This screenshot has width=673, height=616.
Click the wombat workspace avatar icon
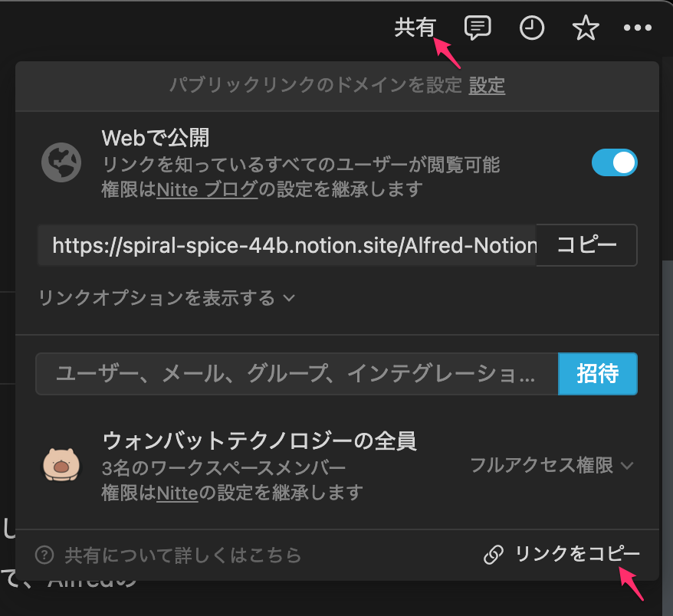pyautogui.click(x=61, y=464)
